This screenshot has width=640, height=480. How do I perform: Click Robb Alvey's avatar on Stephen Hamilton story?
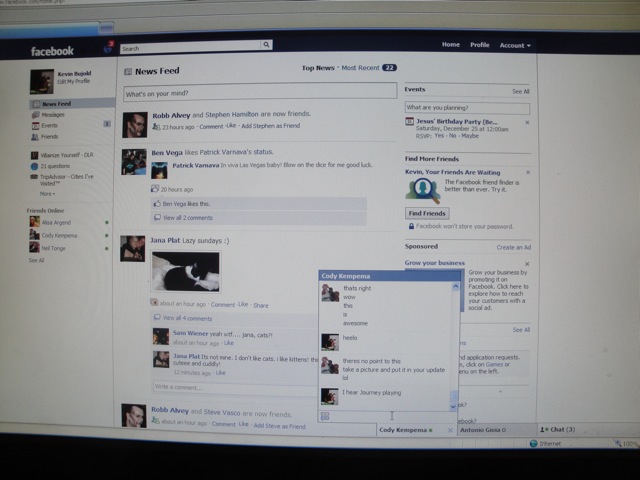coord(135,125)
